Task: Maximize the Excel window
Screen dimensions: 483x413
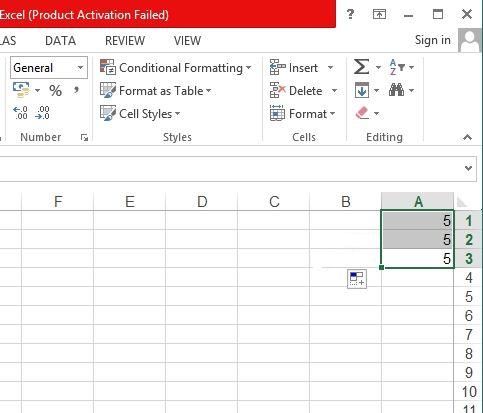Action: (x=438, y=14)
